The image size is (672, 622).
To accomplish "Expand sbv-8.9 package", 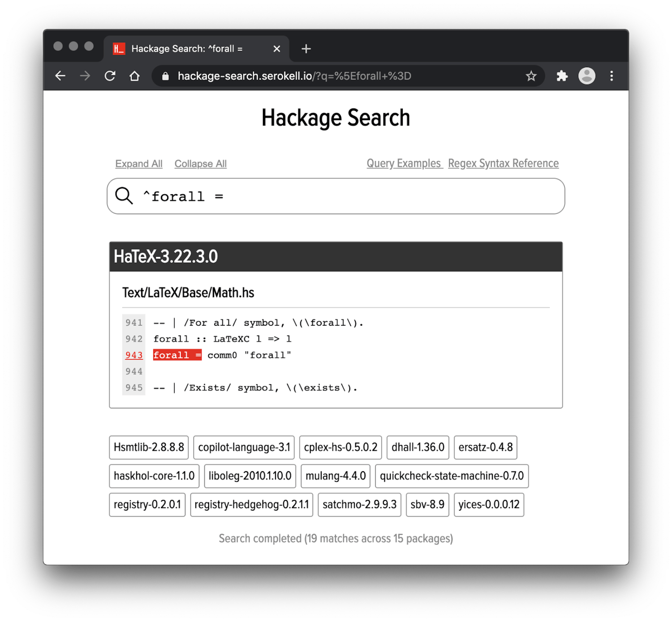I will (427, 505).
